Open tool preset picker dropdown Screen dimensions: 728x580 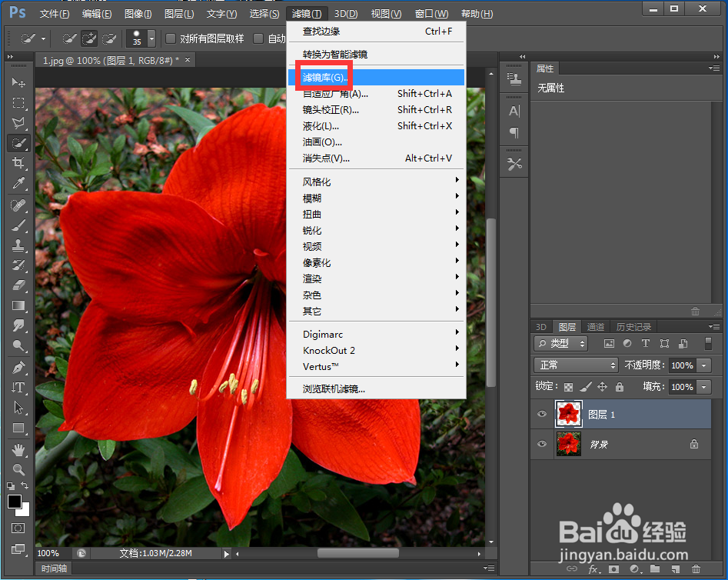point(44,38)
